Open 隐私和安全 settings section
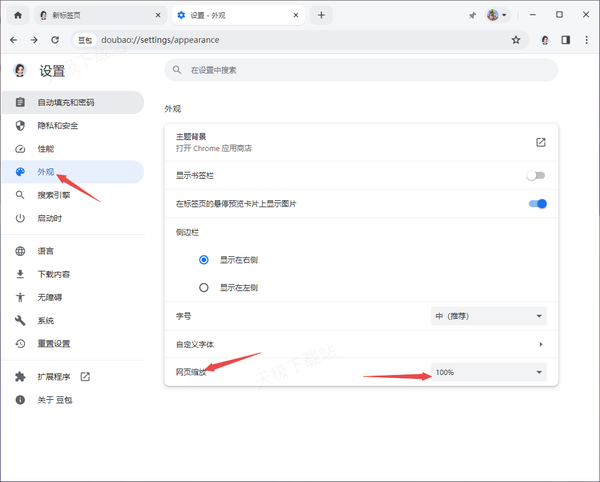 [x=58, y=125]
